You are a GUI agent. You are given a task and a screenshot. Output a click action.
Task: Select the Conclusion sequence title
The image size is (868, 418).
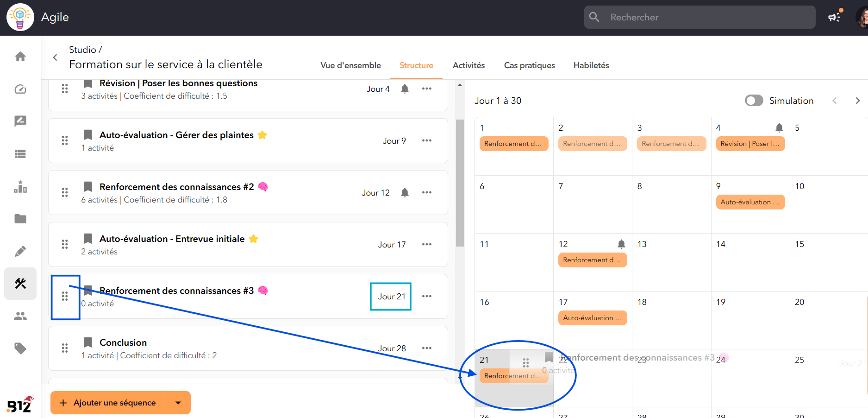click(123, 342)
